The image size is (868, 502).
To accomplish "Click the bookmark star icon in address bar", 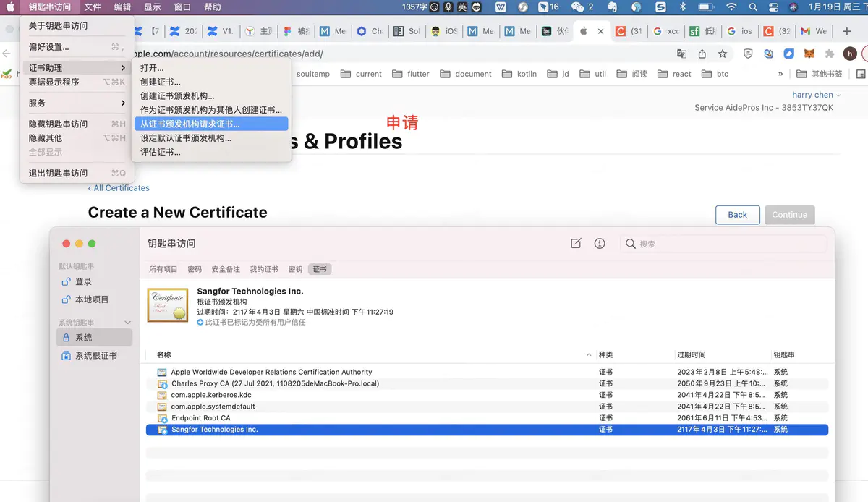I will click(x=722, y=54).
